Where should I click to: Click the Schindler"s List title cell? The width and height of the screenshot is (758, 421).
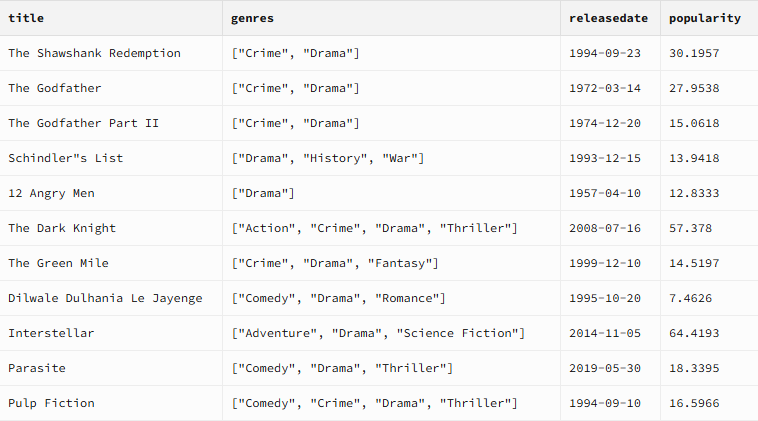coord(111,158)
